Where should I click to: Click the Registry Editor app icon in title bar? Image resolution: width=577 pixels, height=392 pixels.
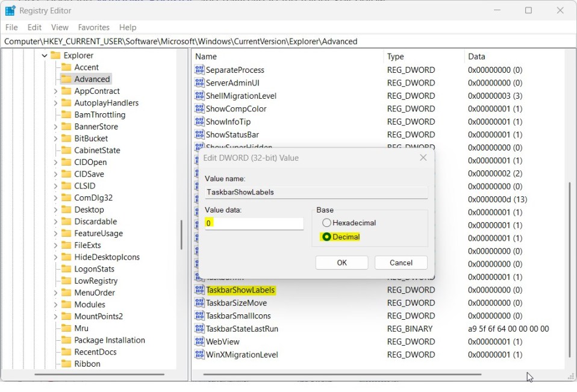pyautogui.click(x=10, y=10)
